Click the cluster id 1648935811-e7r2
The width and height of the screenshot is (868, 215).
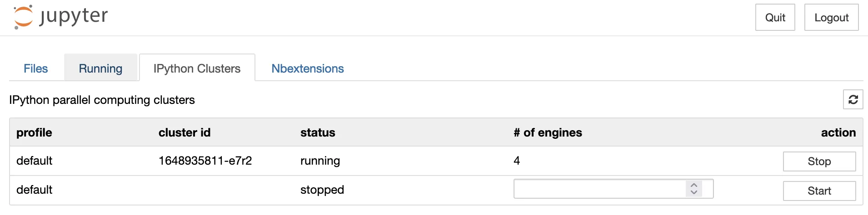[205, 161]
